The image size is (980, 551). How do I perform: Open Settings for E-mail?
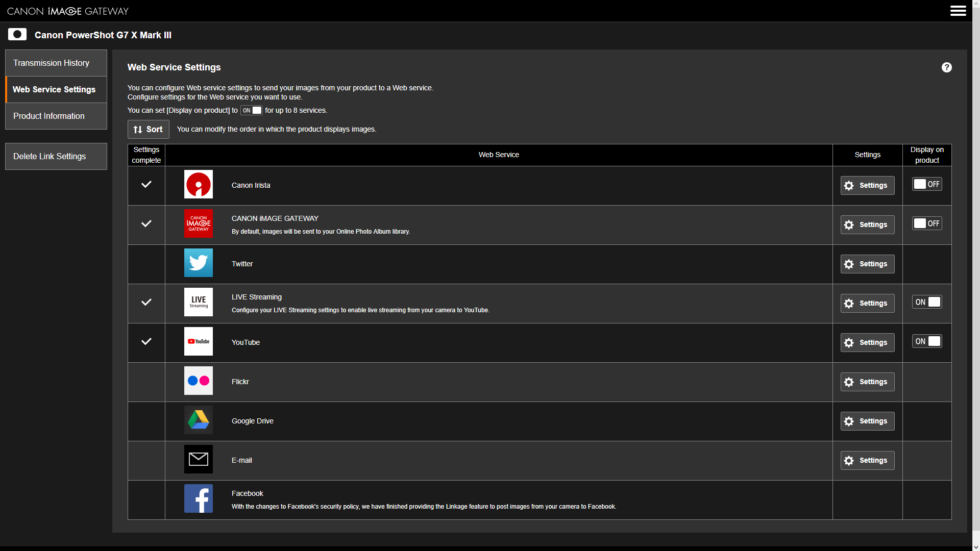(x=867, y=460)
